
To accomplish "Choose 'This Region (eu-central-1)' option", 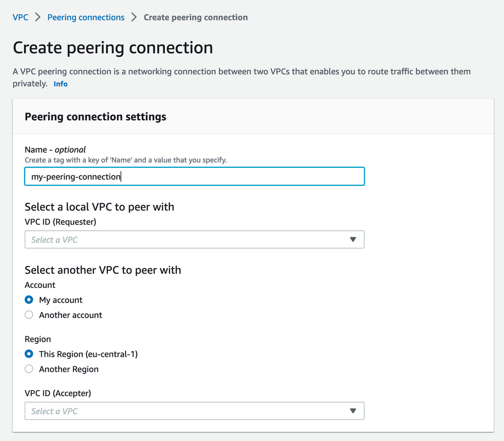I will [x=29, y=354].
